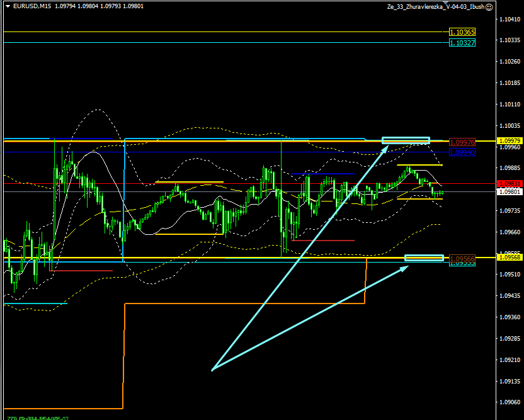This screenshot has width=524, height=420.
Task: Click the 1.10035 price scale value
Action: pos(510,126)
